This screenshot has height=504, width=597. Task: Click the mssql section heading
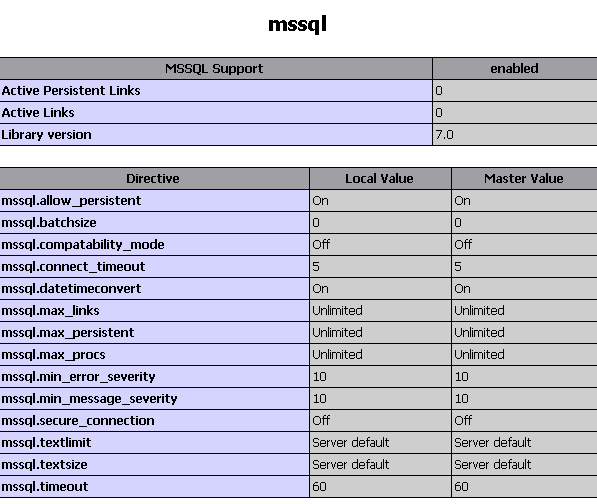coord(297,25)
